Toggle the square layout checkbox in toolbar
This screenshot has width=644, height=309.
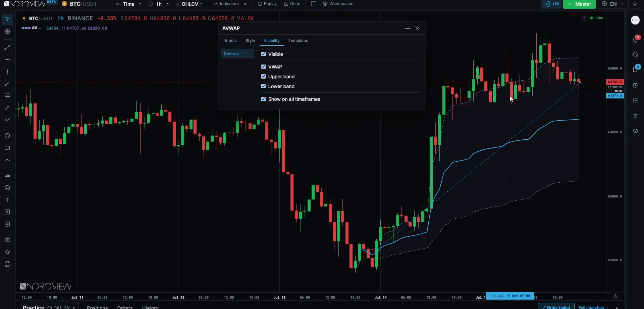coord(314,4)
